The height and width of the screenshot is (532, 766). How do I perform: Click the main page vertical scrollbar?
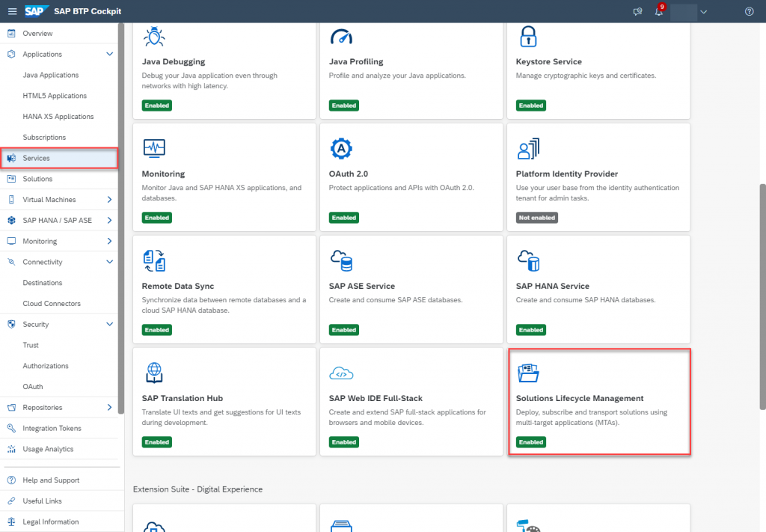(x=762, y=296)
